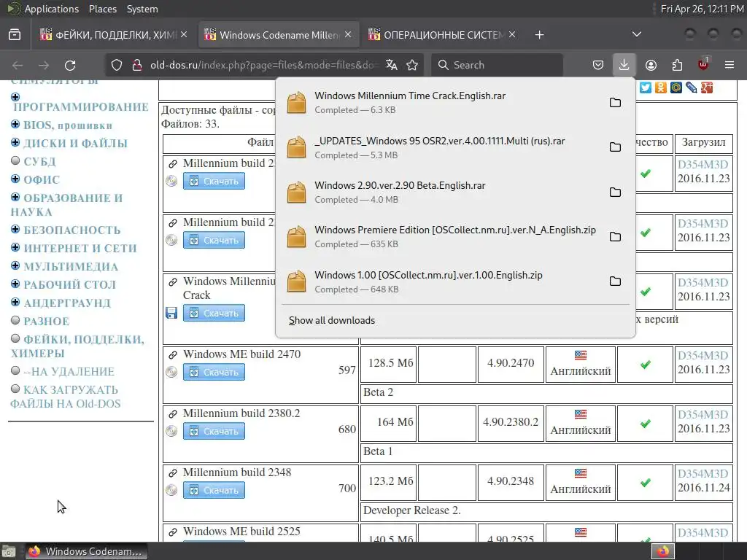
Task: Expand the BIOS, прошивки category
Action: (x=15, y=124)
